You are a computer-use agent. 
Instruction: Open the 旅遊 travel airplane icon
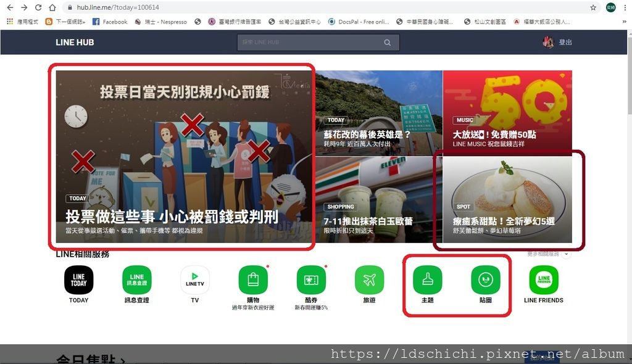click(369, 279)
